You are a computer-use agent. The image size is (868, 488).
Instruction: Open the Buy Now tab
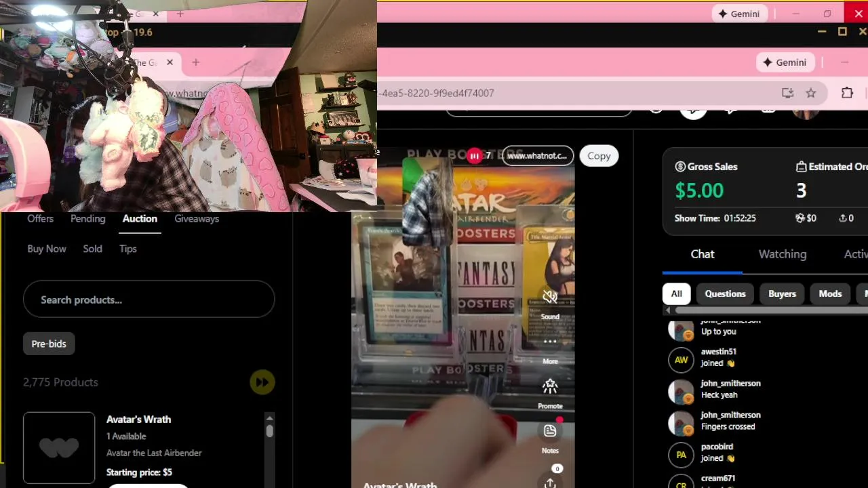click(x=47, y=249)
